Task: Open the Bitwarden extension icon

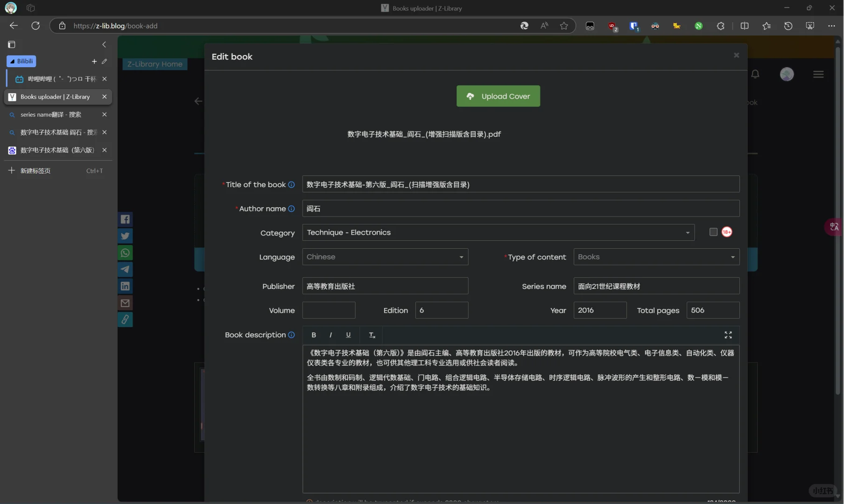Action: click(633, 26)
